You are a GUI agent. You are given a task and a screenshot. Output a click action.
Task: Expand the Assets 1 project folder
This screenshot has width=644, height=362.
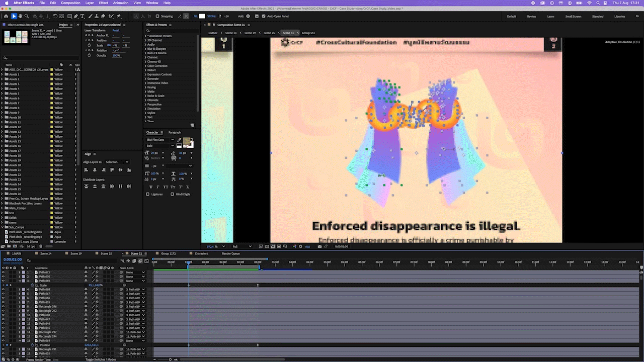coord(3,74)
